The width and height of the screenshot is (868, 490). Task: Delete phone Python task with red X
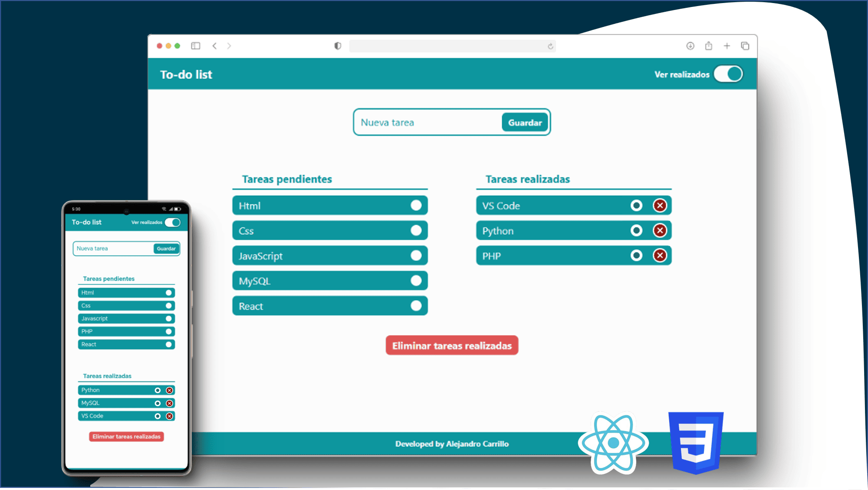click(170, 390)
